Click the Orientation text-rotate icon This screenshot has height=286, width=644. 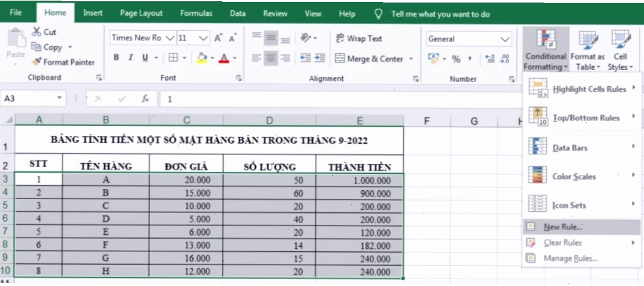coord(306,38)
